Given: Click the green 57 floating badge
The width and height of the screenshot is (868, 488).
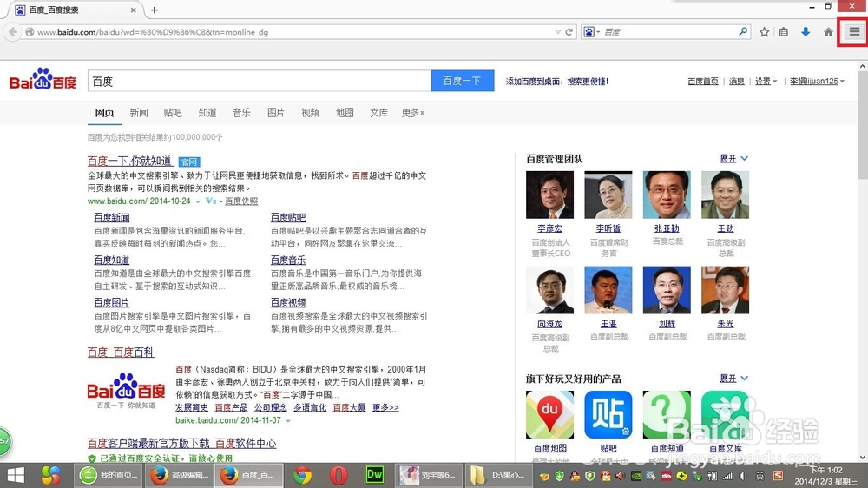Looking at the screenshot, I should [x=5, y=441].
